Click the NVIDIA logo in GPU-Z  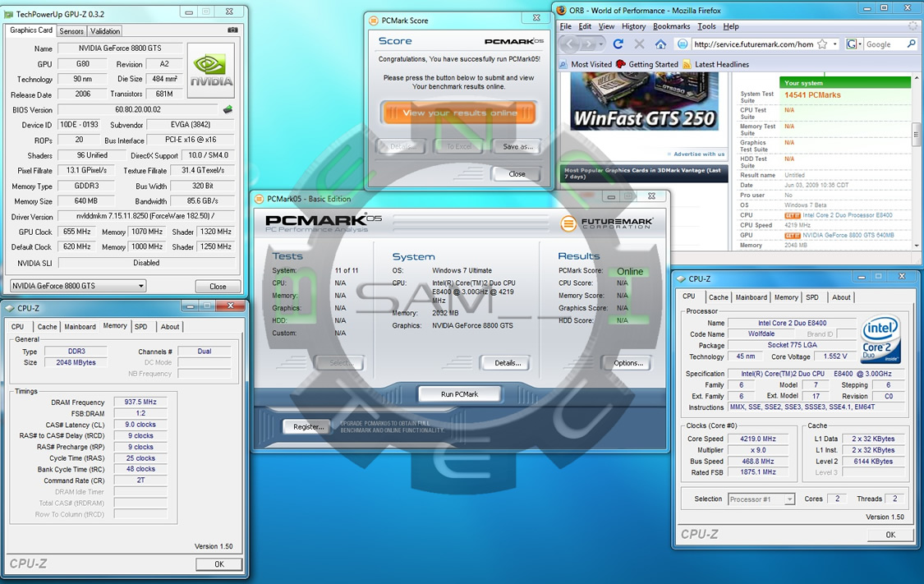(212, 70)
